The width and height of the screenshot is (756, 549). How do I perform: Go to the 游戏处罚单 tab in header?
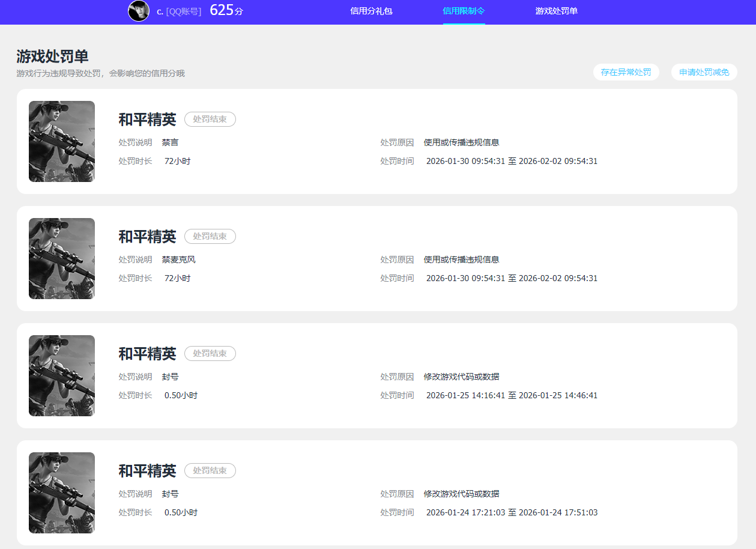(x=556, y=11)
